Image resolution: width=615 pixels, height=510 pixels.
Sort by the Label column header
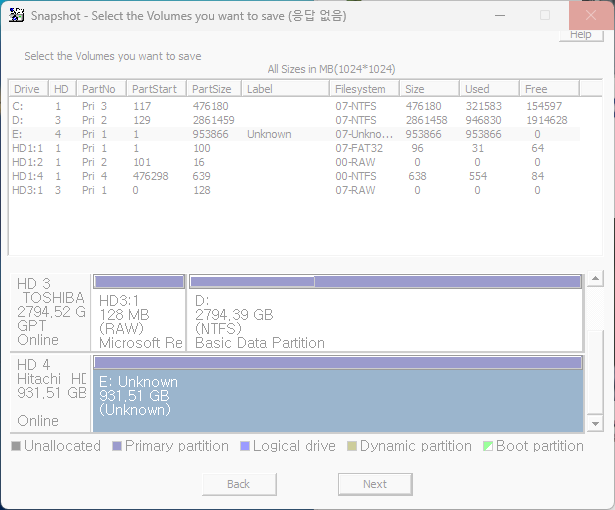285,89
